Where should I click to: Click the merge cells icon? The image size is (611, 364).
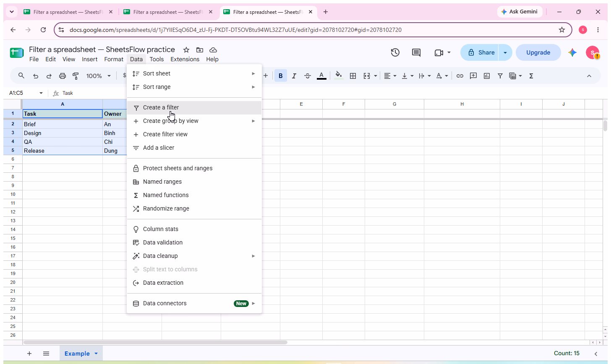[x=366, y=76]
